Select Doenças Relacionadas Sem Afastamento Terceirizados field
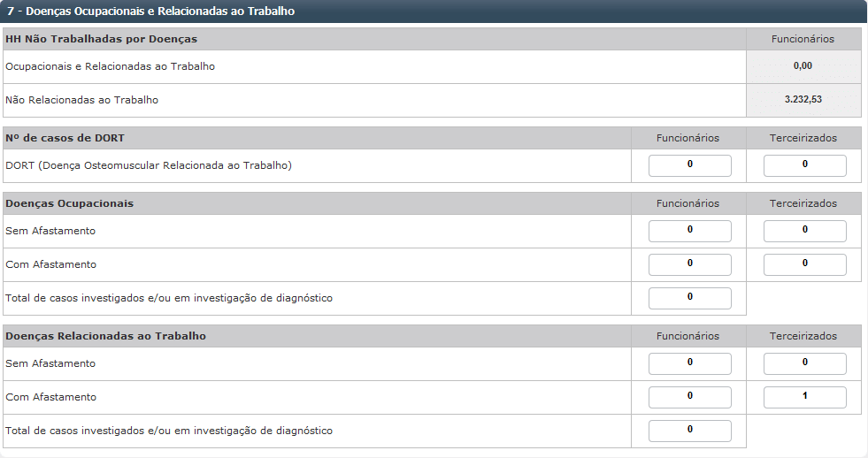The image size is (868, 458). coord(804,363)
